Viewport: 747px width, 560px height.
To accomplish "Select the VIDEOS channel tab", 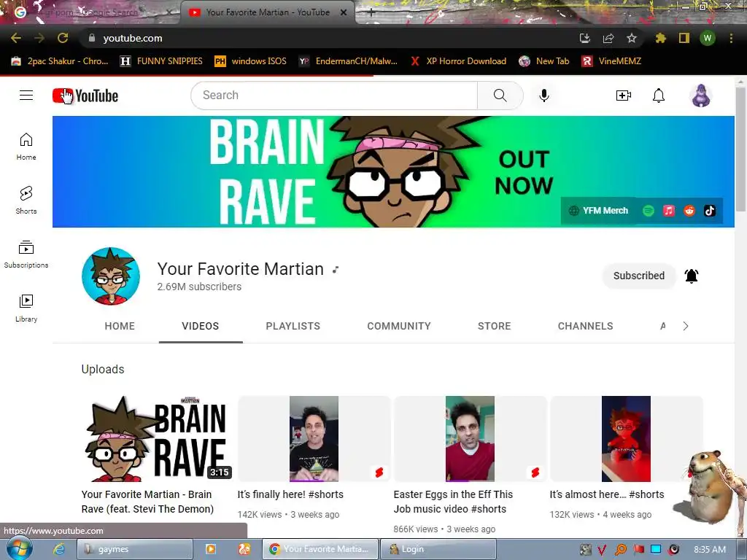I will [x=201, y=326].
